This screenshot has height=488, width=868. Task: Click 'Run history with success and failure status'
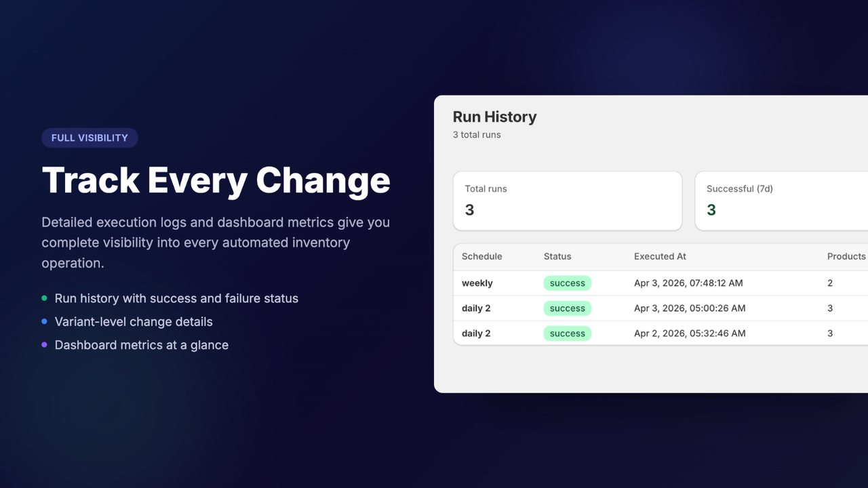[176, 298]
